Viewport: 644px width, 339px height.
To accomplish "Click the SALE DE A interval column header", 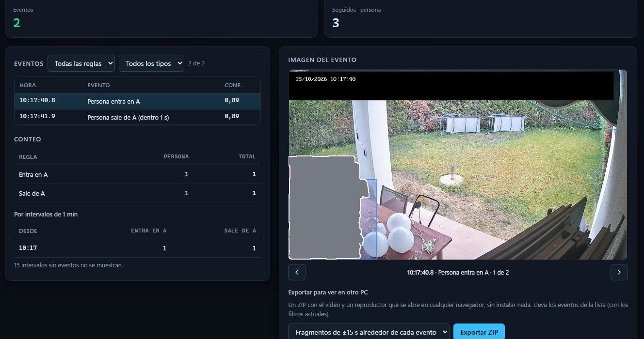I will [240, 231].
